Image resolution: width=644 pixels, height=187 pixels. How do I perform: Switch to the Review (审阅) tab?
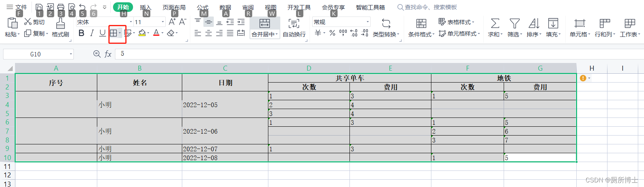point(248,7)
